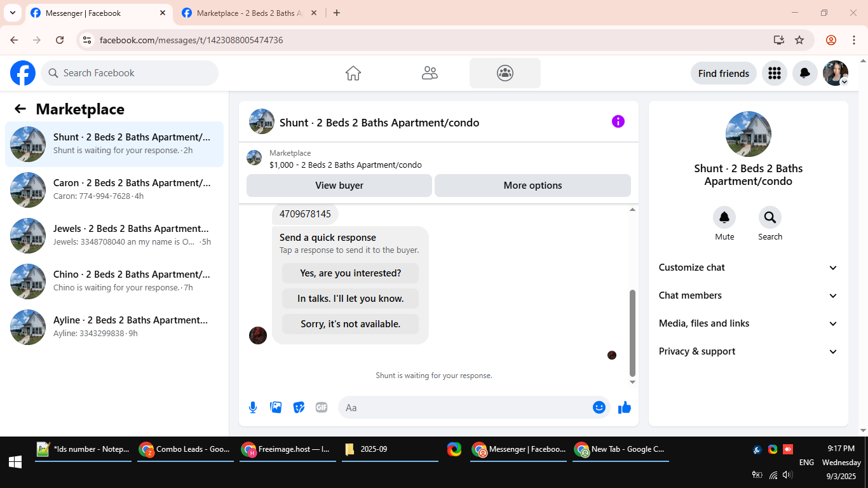Open the account profile picture menu

[836, 73]
